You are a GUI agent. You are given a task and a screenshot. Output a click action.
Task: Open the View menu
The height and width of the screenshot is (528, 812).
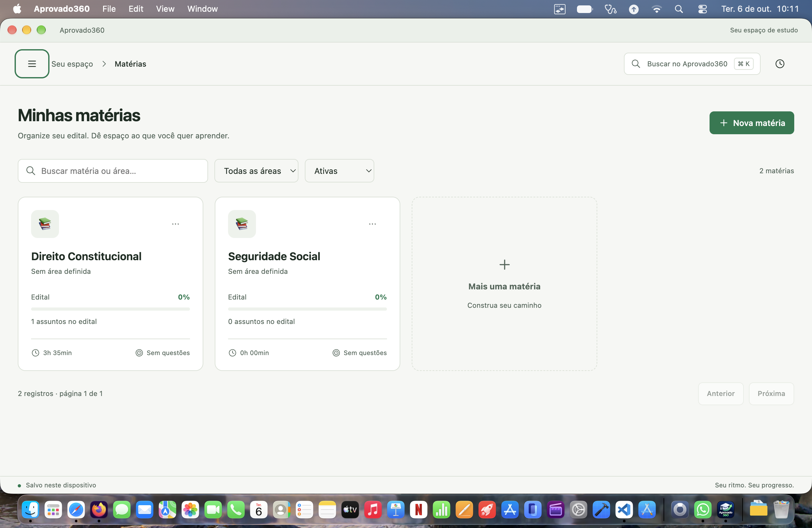(165, 9)
